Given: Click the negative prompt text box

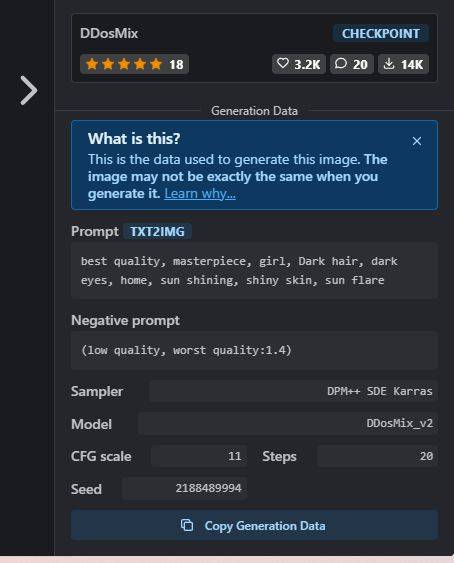Looking at the screenshot, I should [x=254, y=350].
